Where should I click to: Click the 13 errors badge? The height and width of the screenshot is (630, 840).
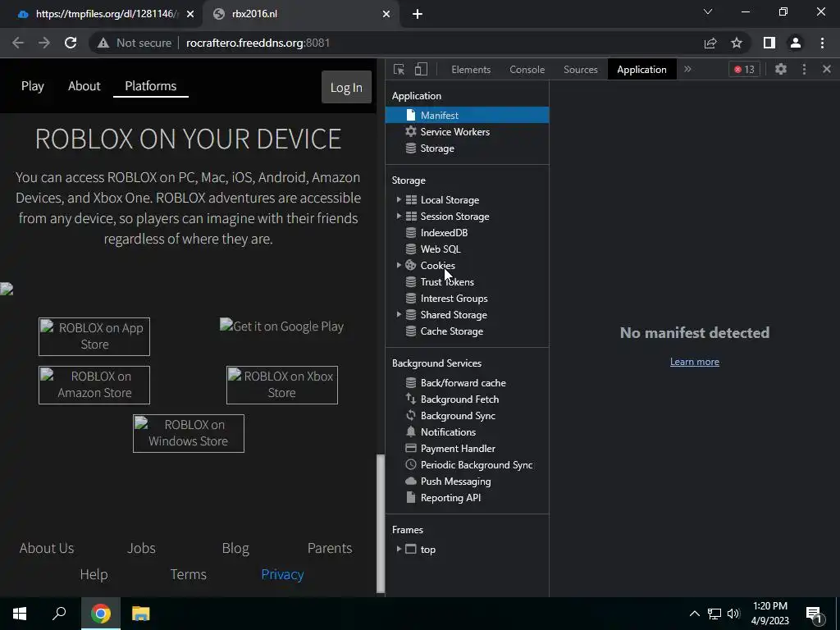click(744, 69)
